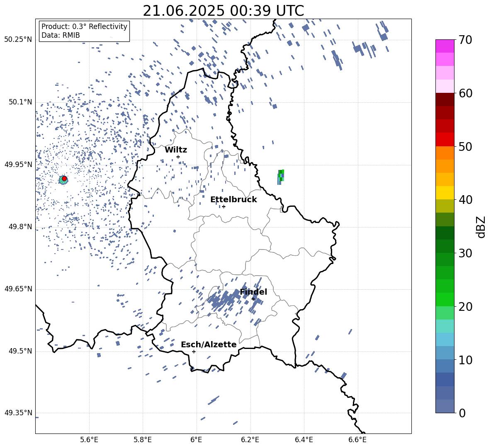Image resolution: width=491 pixels, height=448 pixels.
Task: Click the dense echo cluster west of Findel
Action: (x=224, y=300)
